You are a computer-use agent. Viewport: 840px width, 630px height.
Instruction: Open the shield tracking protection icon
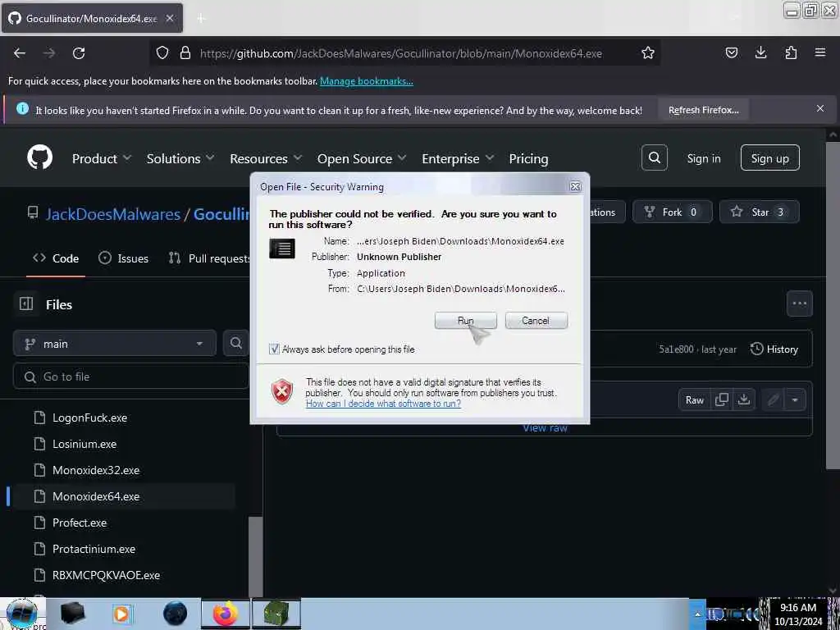click(162, 53)
